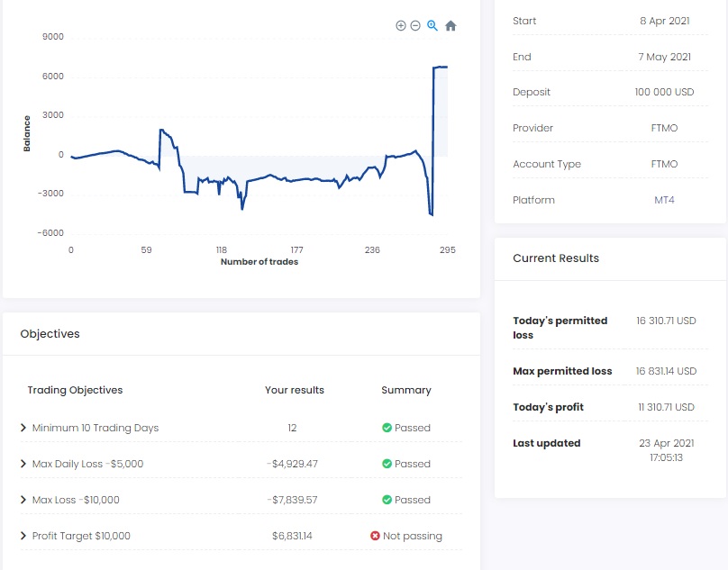
Task: Click green check icon for Max Daily Loss
Action: tap(387, 464)
